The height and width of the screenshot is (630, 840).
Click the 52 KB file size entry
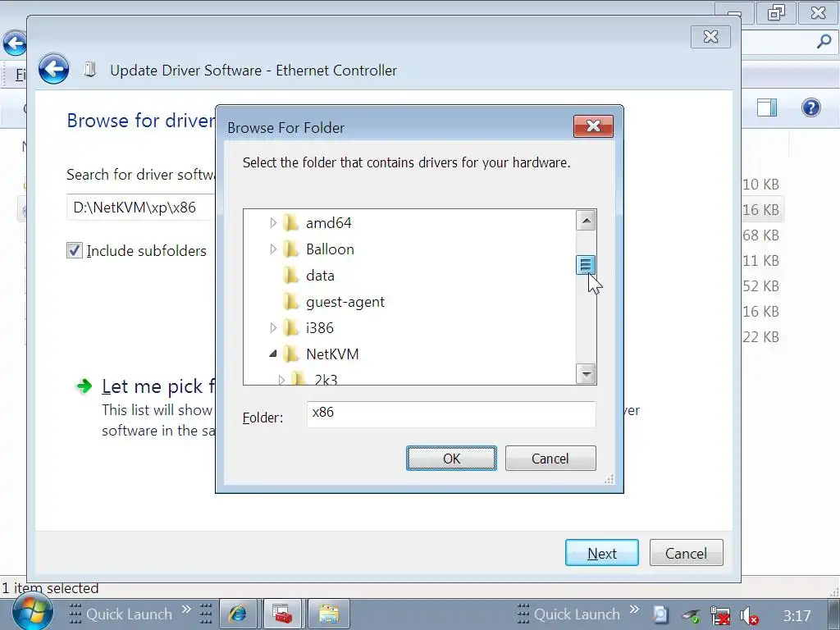(760, 286)
